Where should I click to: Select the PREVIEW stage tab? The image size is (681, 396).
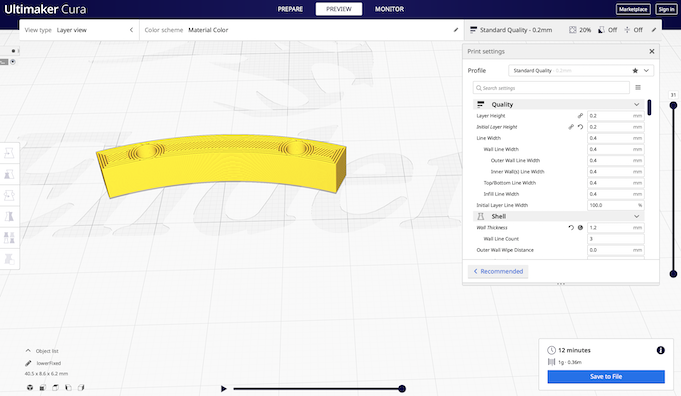coord(339,9)
